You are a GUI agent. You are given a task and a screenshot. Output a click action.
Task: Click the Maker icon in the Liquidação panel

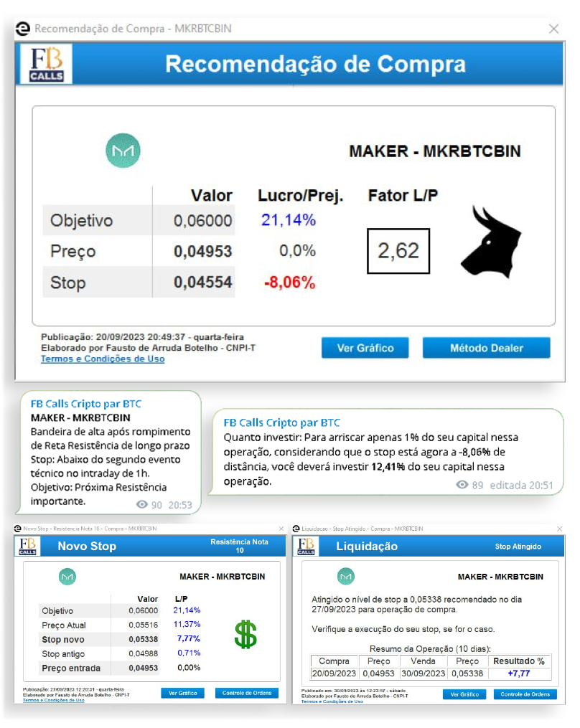[x=346, y=576]
